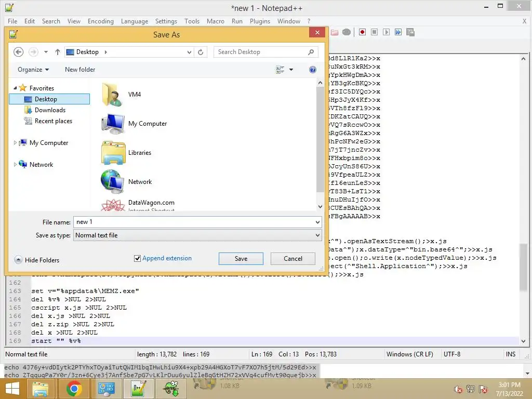Select the VM4 user folder
Viewport: 532px width, 399px height.
(122, 95)
